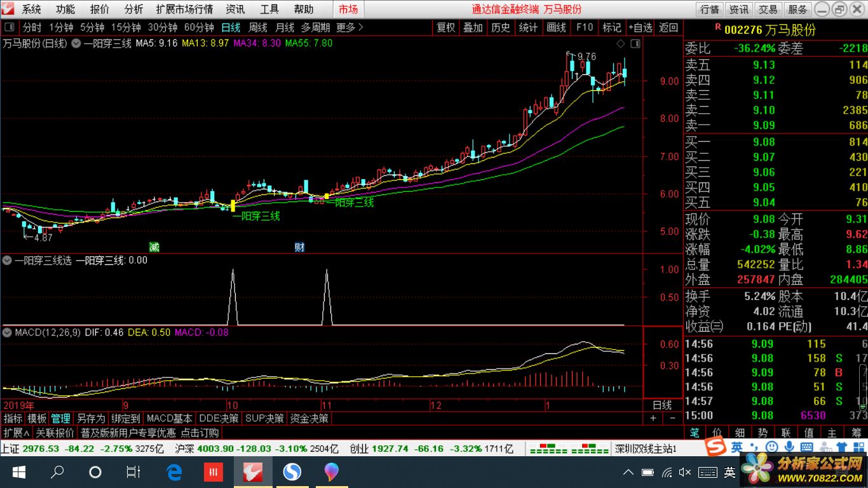
Task: Open the colorful balloon taskbar app
Action: pos(332,472)
